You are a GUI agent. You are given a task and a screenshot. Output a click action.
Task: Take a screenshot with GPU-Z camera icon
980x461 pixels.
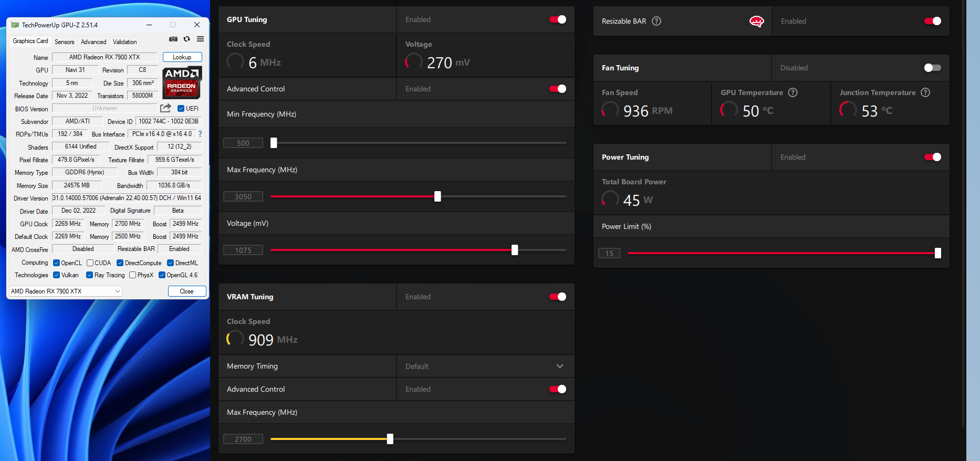pos(173,39)
